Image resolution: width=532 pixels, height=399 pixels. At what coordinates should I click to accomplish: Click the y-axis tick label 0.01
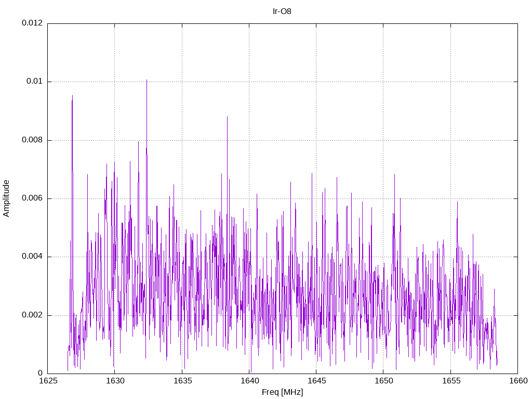coord(35,81)
